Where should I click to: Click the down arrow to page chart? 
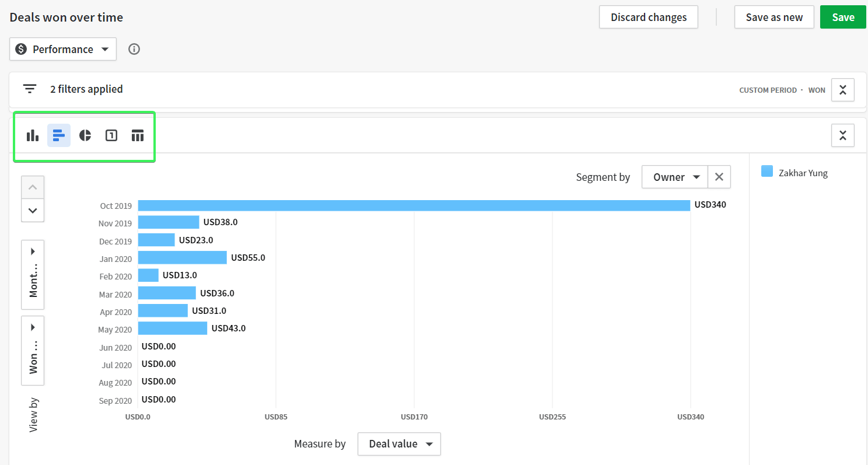(33, 211)
